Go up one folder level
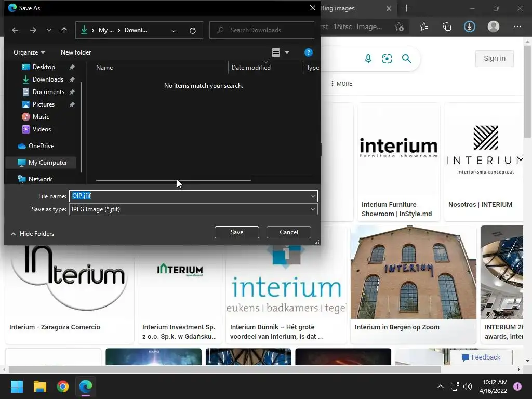 [x=64, y=30]
